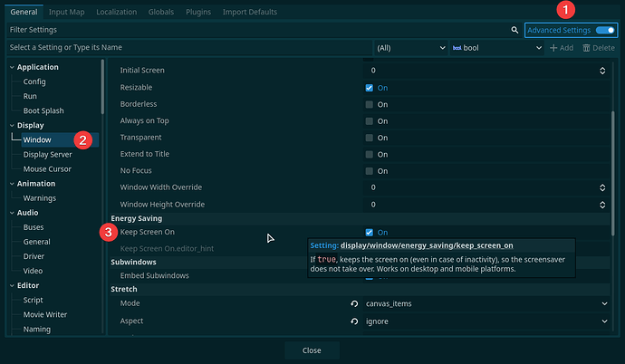The width and height of the screenshot is (625, 364).
Task: Click the Select a Setting or Type its Name field
Action: click(x=189, y=47)
